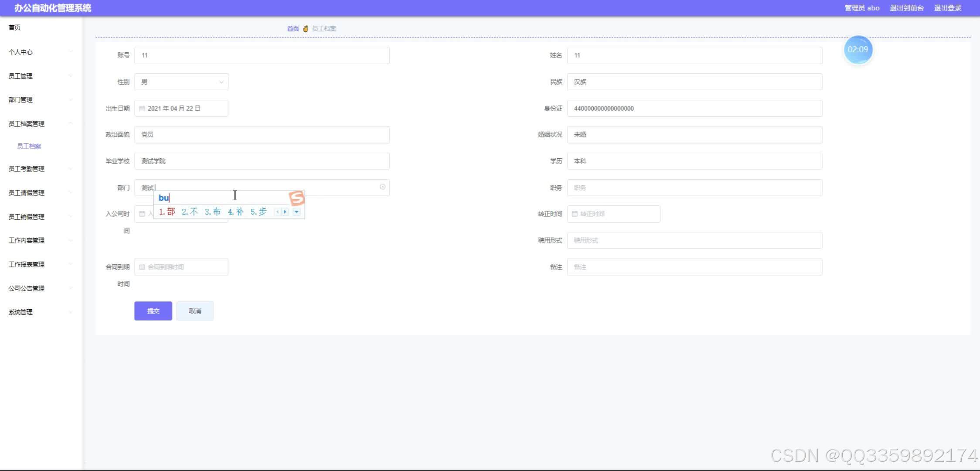Expand 员工考勤管理 sidebar menu
This screenshot has height=471, width=980.
41,169
